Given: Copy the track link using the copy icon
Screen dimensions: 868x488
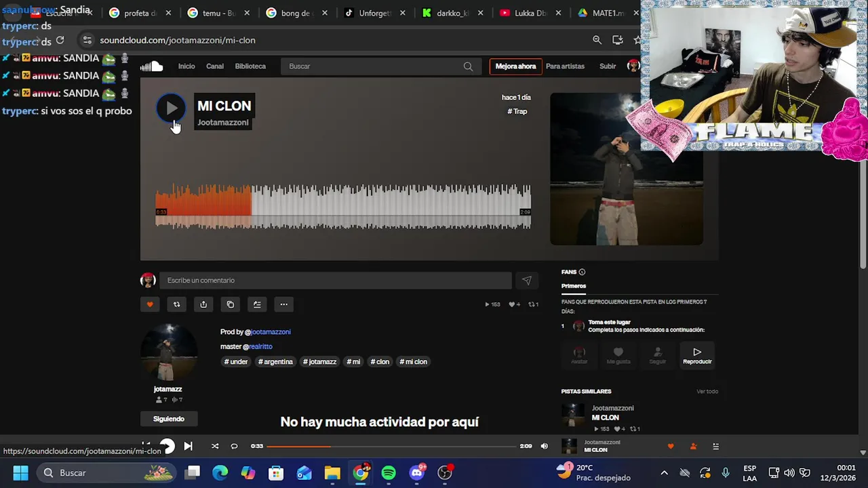Looking at the screenshot, I should pos(231,304).
